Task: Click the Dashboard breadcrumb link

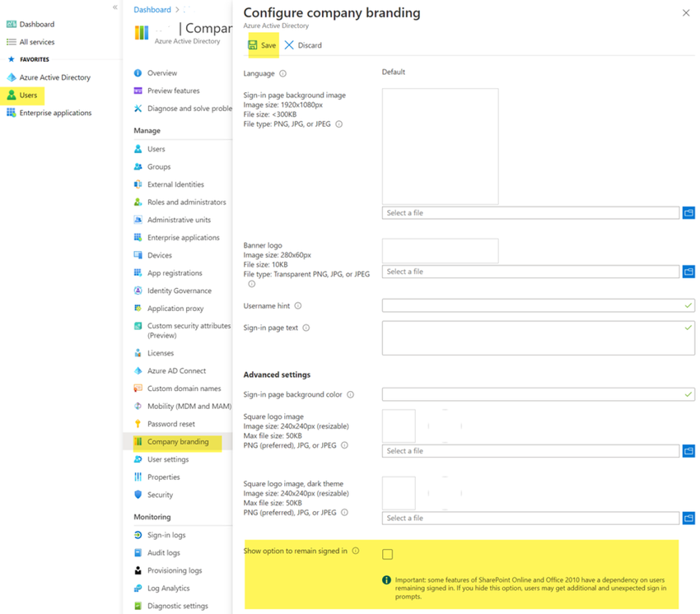Action: click(152, 10)
